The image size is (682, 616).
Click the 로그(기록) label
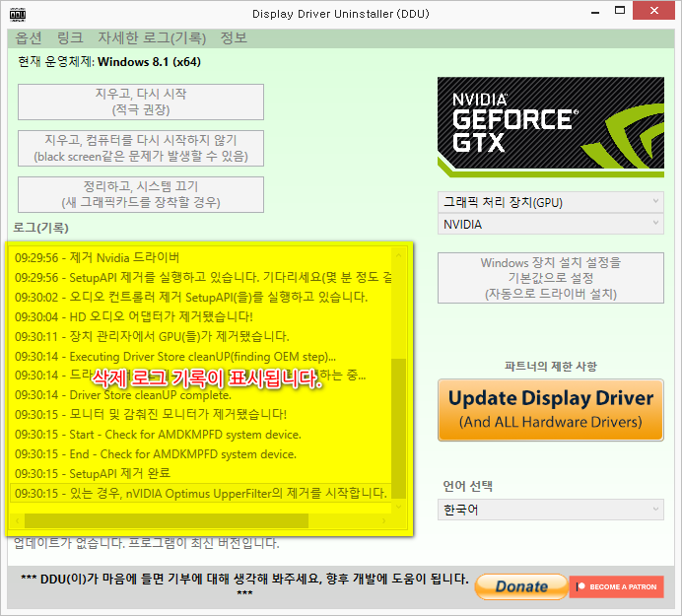click(40, 228)
